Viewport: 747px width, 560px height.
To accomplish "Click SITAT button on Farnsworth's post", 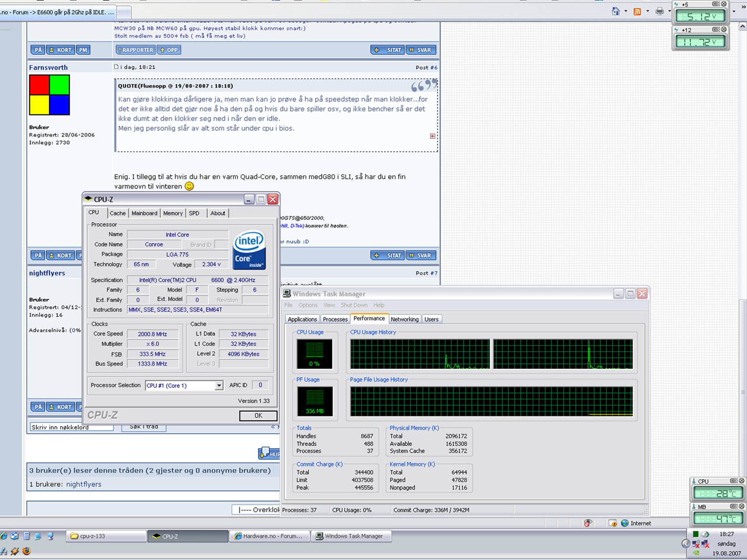I will coord(387,256).
